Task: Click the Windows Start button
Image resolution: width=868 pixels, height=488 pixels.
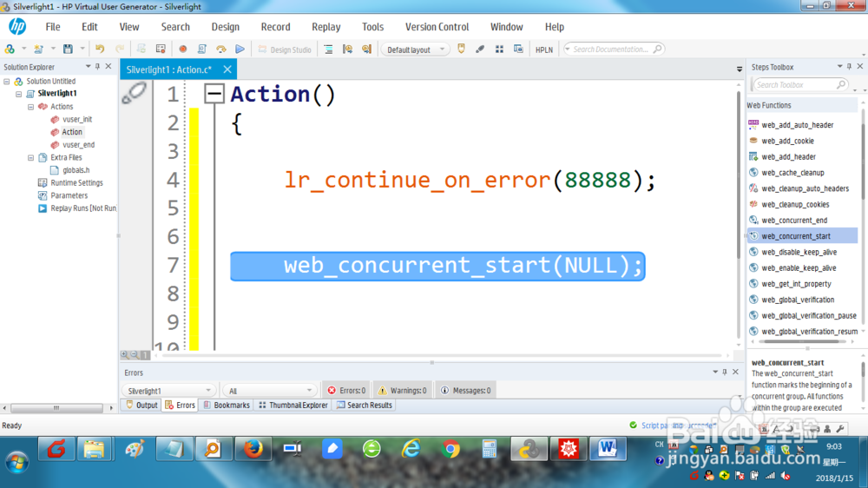Action: pyautogui.click(x=17, y=462)
